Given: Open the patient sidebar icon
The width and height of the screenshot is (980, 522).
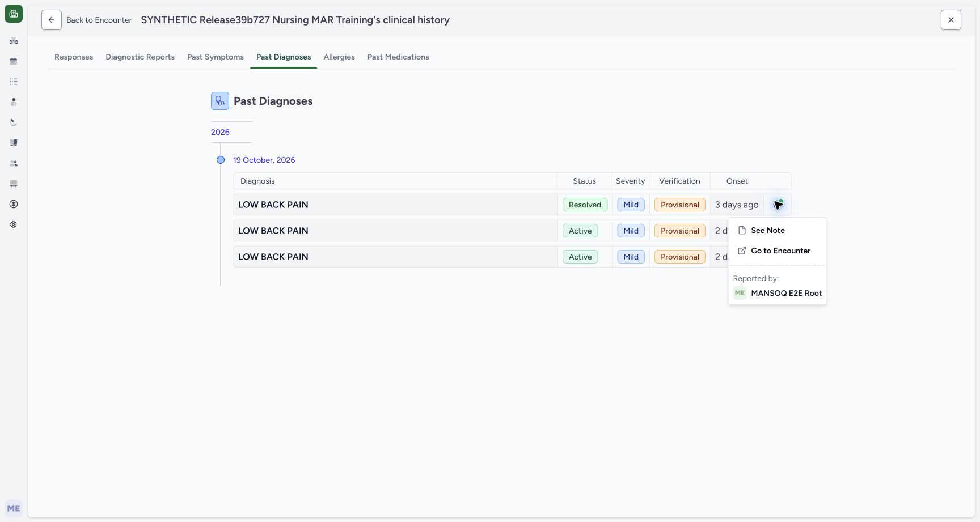Looking at the screenshot, I should (14, 102).
